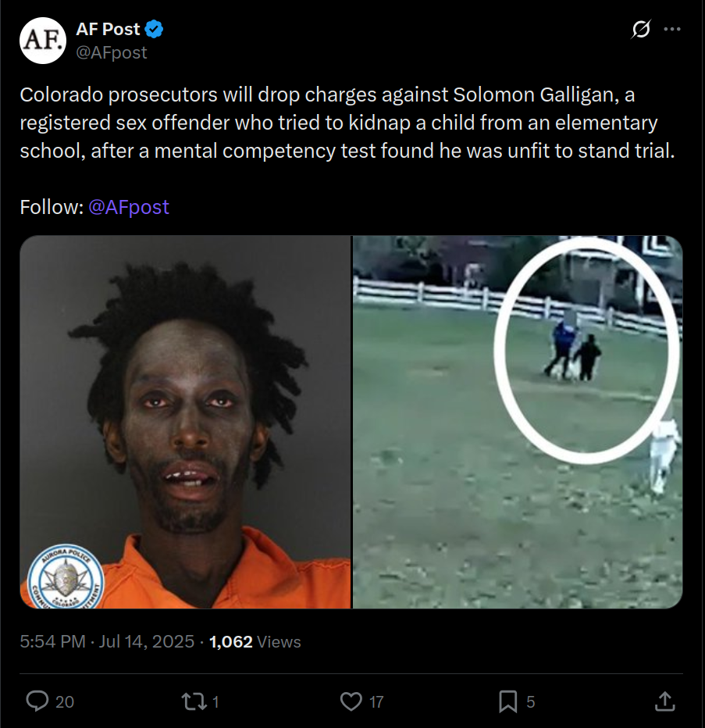Repost this tweet with the retweet icon
This screenshot has height=728, width=705.
[194, 701]
